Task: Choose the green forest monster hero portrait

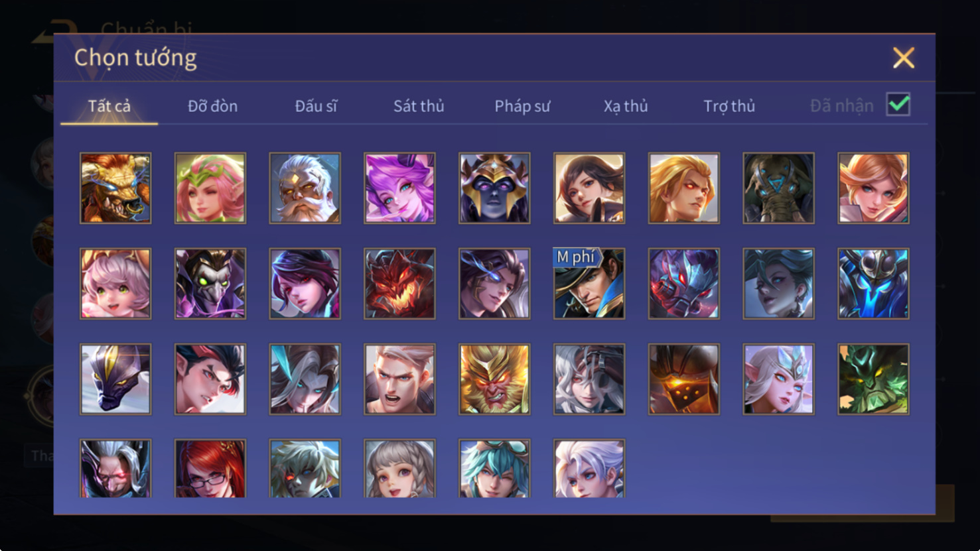Action: [873, 379]
